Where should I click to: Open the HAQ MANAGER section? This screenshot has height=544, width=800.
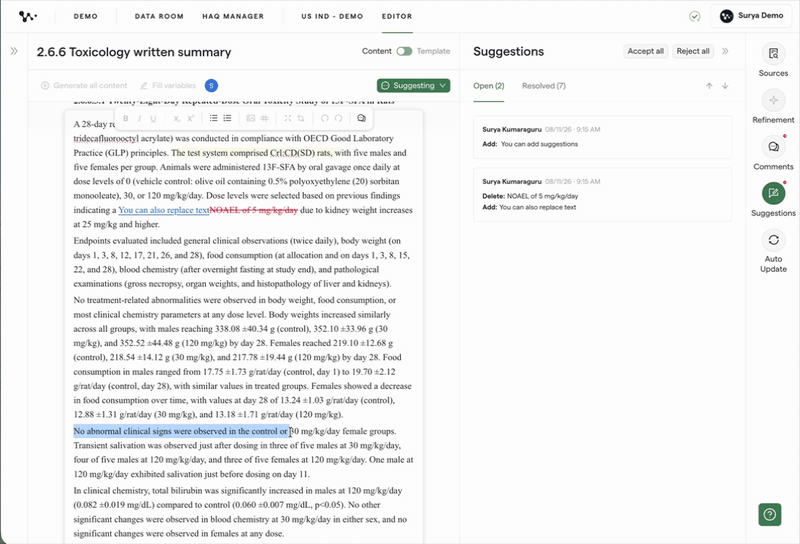[233, 16]
